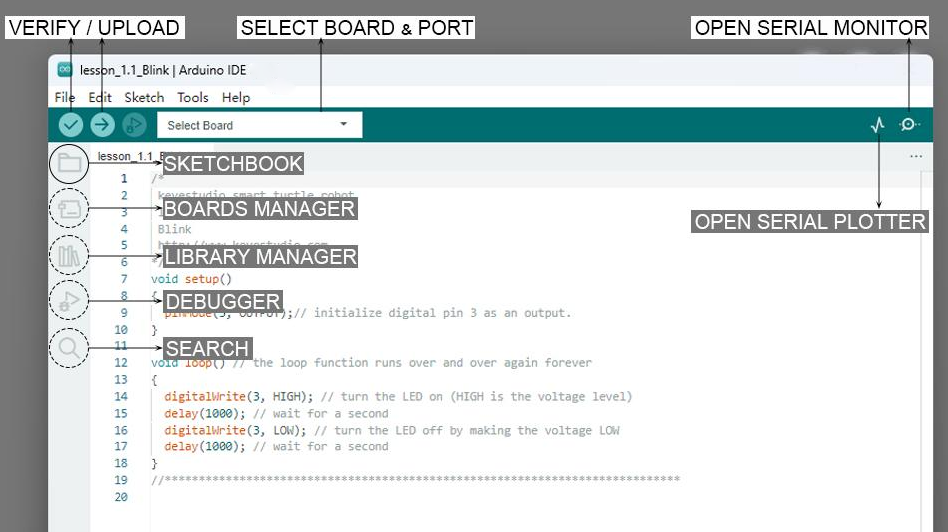Image resolution: width=948 pixels, height=532 pixels.
Task: Click the Arduino IDE logo in title bar
Action: pos(65,70)
